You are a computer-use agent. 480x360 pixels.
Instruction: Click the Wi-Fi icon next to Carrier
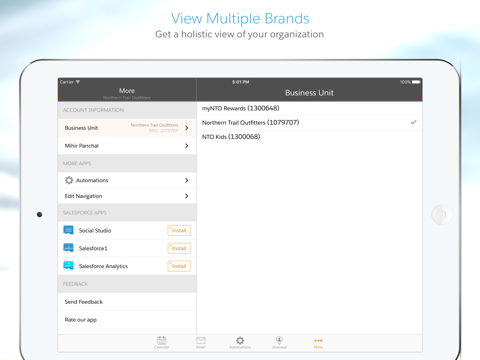point(78,82)
